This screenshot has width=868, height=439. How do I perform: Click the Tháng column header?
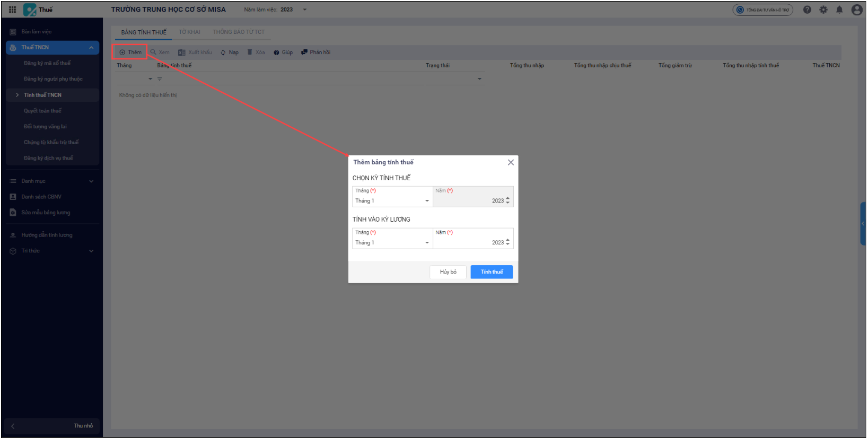tap(124, 66)
